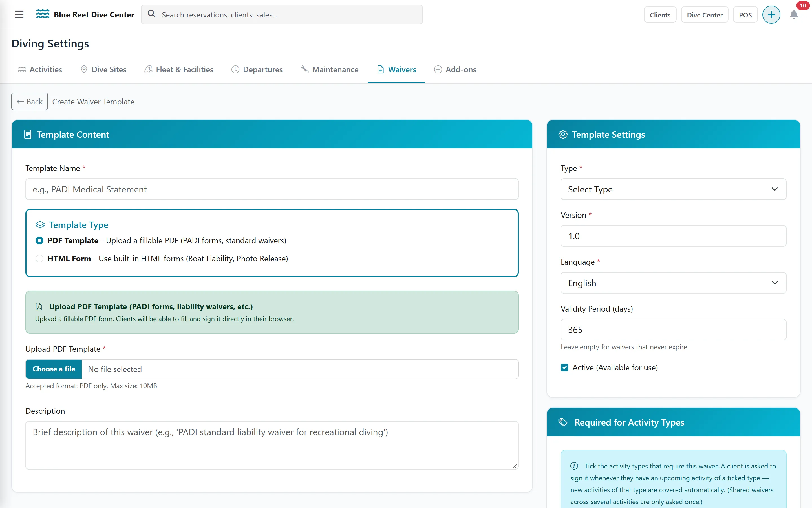
Task: Open the notifications bell
Action: click(x=794, y=15)
